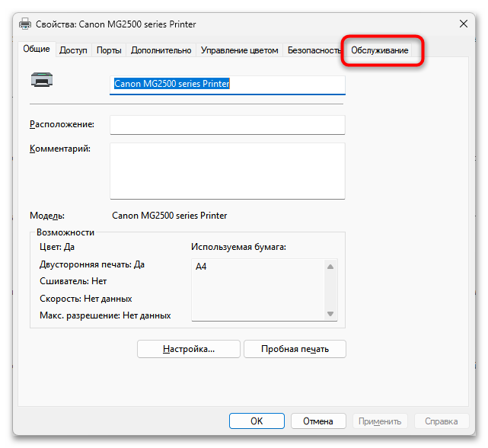488x448 pixels.
Task: Click the printer name input field
Action: (x=228, y=85)
